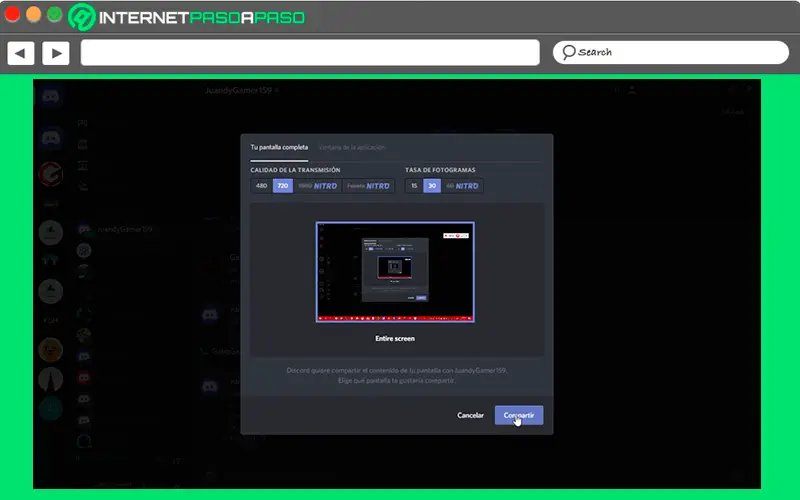Screen dimensions: 800x500
Task: Click the red close window dot
Action: (x=12, y=14)
